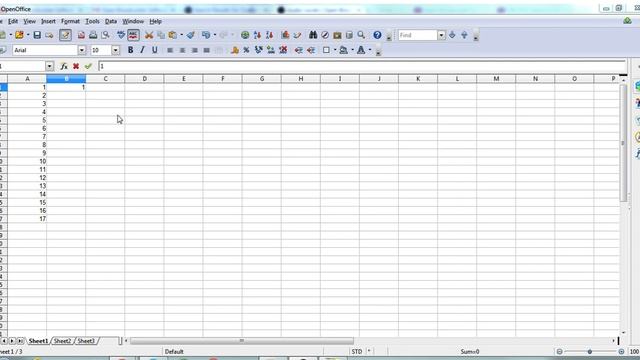This screenshot has width=640, height=360.
Task: Open the font name dropdown
Action: [82, 50]
